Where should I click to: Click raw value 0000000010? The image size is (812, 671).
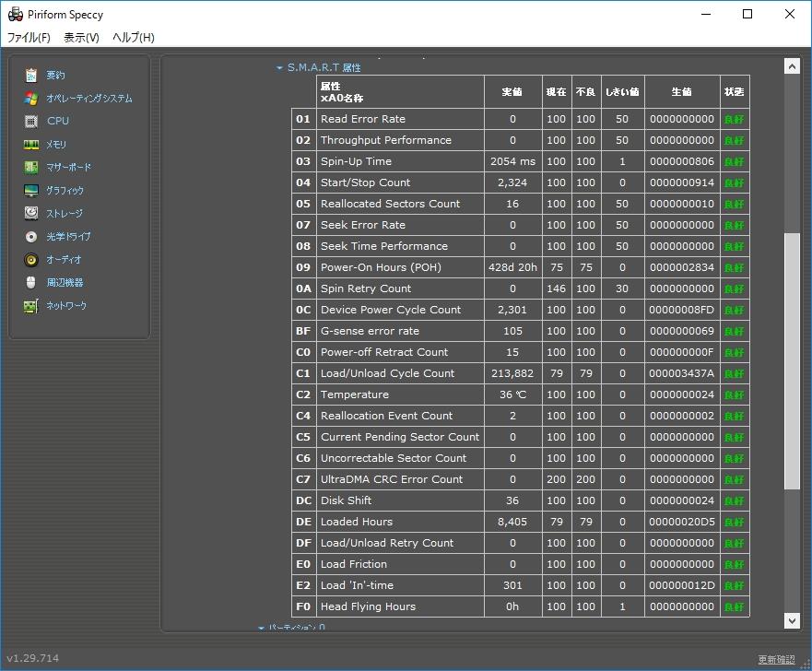(x=682, y=204)
